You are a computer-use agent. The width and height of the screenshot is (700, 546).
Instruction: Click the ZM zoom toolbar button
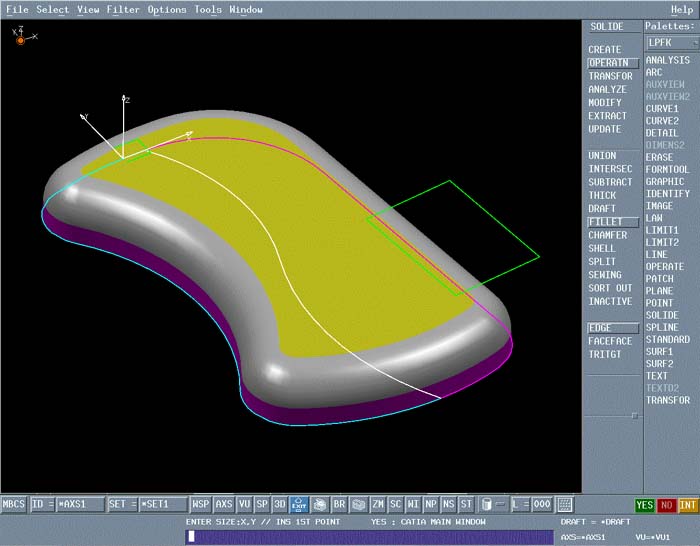378,505
